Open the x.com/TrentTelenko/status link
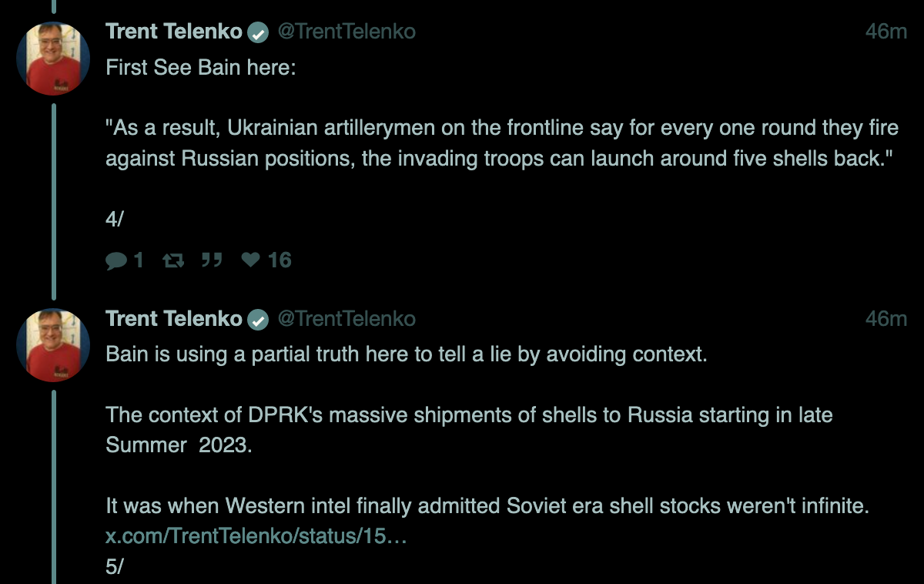This screenshot has height=584, width=924. tap(256, 536)
